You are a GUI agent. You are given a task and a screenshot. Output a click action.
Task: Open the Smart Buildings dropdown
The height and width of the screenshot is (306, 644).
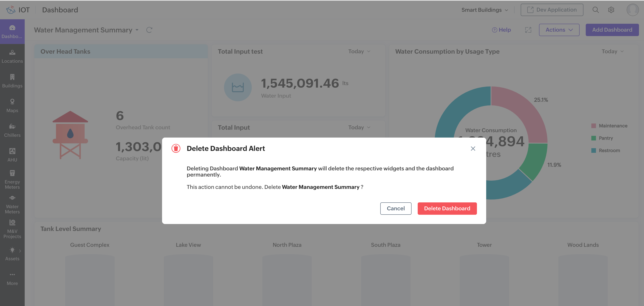click(x=484, y=10)
